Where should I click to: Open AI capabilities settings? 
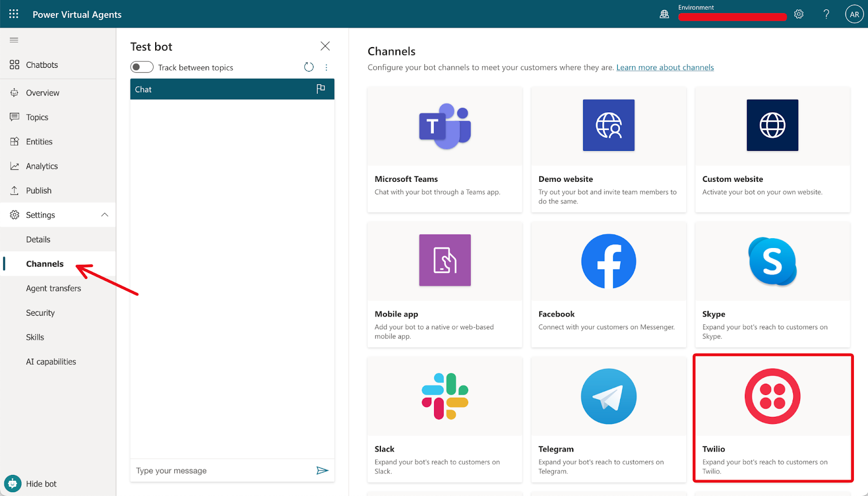tap(58, 361)
